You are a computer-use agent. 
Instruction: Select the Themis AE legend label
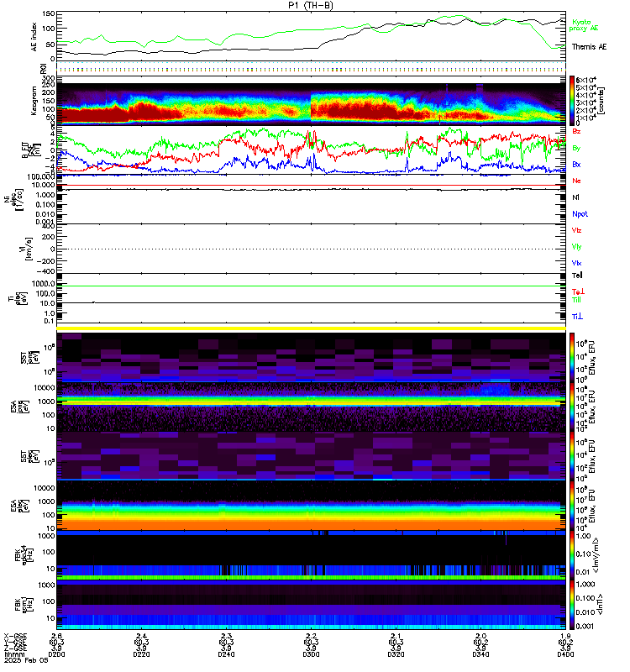[x=589, y=47]
